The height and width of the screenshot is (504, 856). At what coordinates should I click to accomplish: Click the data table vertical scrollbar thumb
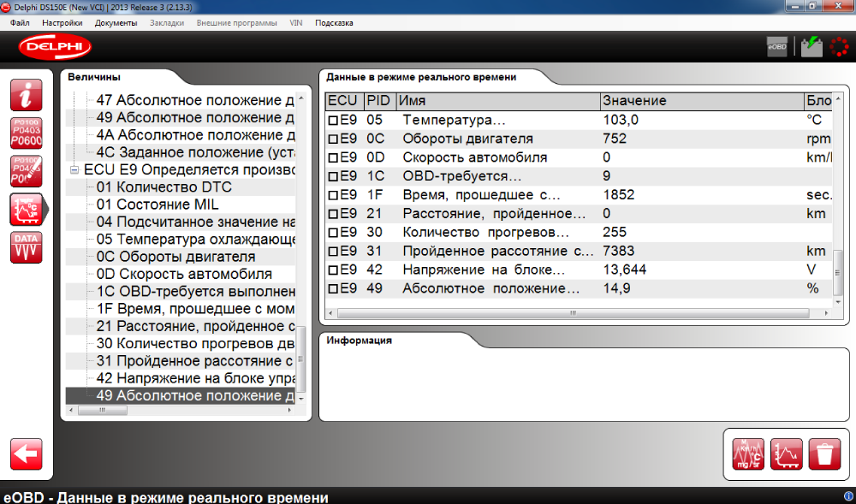[838, 271]
